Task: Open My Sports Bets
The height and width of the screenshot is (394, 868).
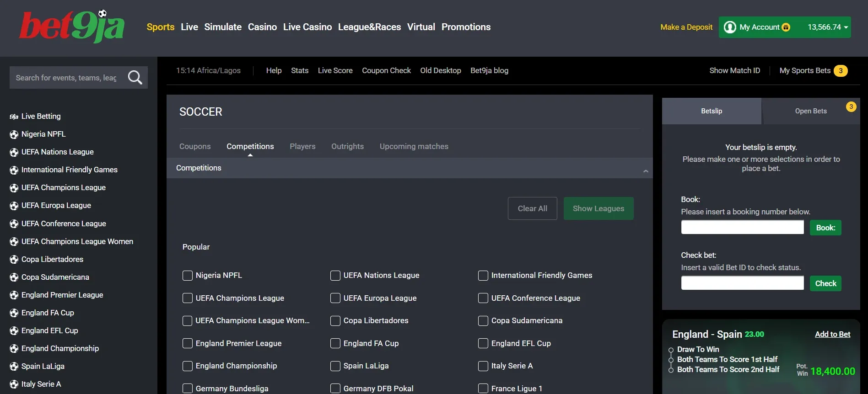Action: 814,71
